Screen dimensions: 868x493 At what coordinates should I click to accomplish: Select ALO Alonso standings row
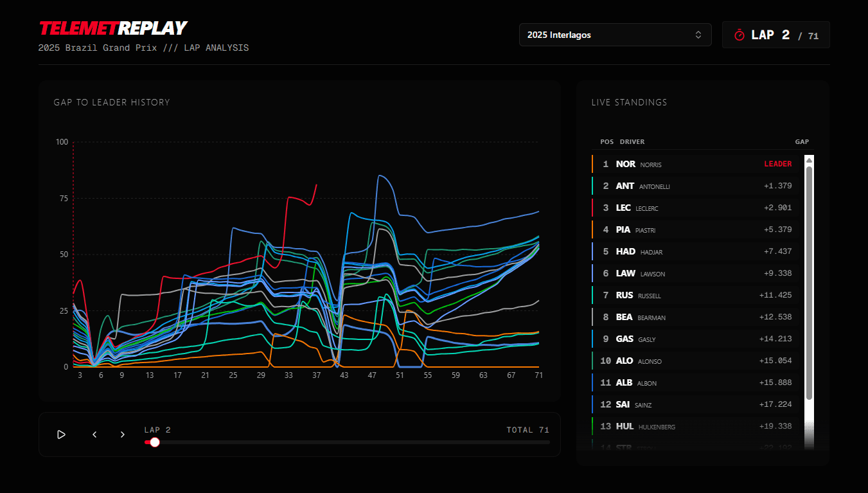click(695, 361)
